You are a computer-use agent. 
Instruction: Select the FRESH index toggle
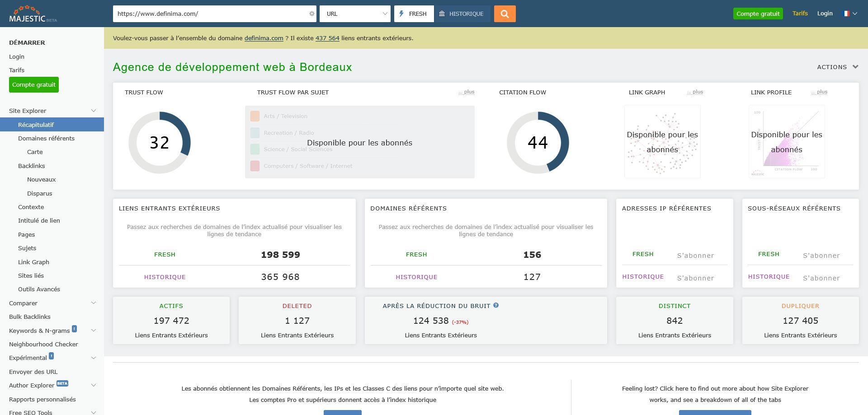[x=414, y=14]
